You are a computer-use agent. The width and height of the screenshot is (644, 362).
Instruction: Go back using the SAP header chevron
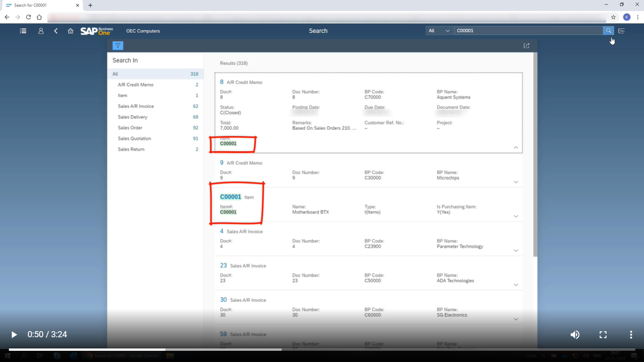click(x=56, y=31)
